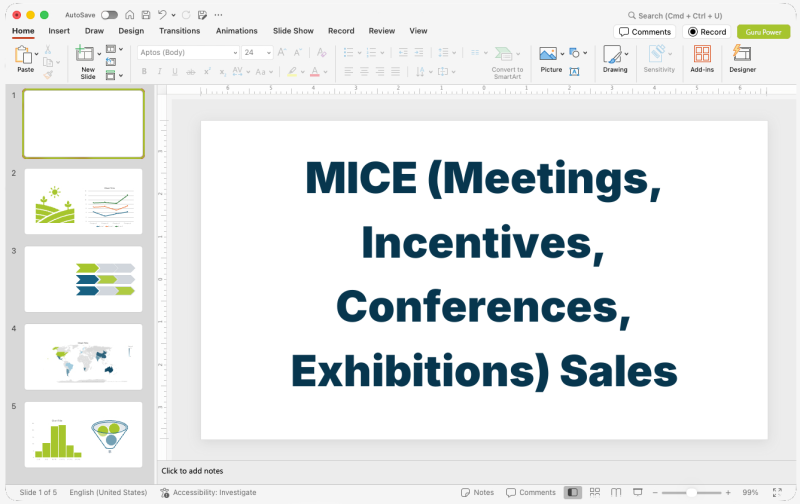This screenshot has width=800, height=504.
Task: Toggle the AutoSave switch
Action: (x=109, y=15)
